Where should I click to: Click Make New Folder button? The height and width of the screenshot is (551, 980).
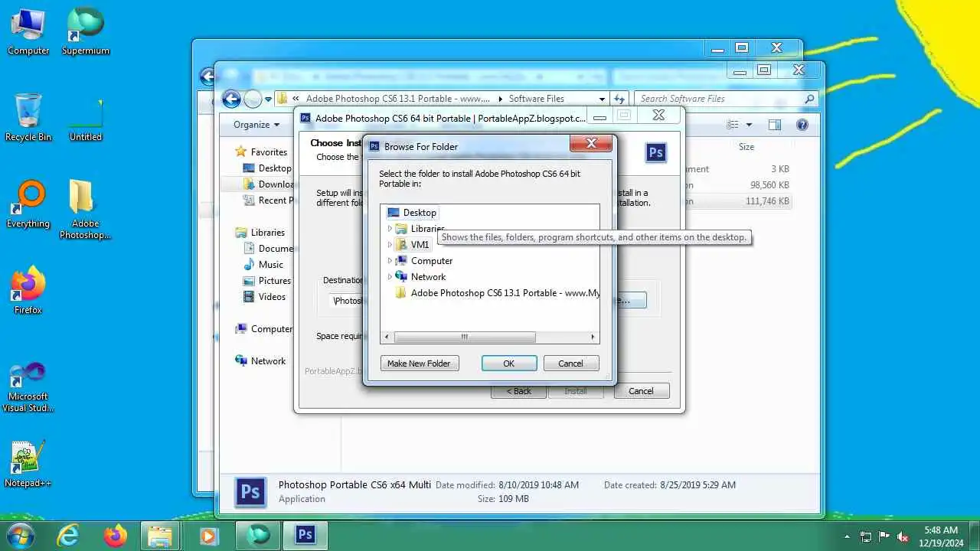(419, 364)
